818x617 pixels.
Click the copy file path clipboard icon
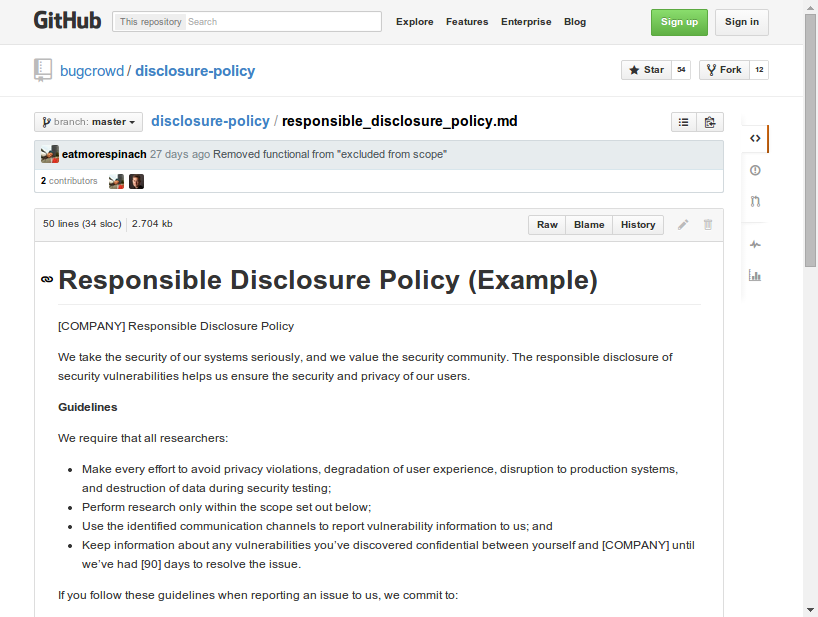click(x=710, y=122)
